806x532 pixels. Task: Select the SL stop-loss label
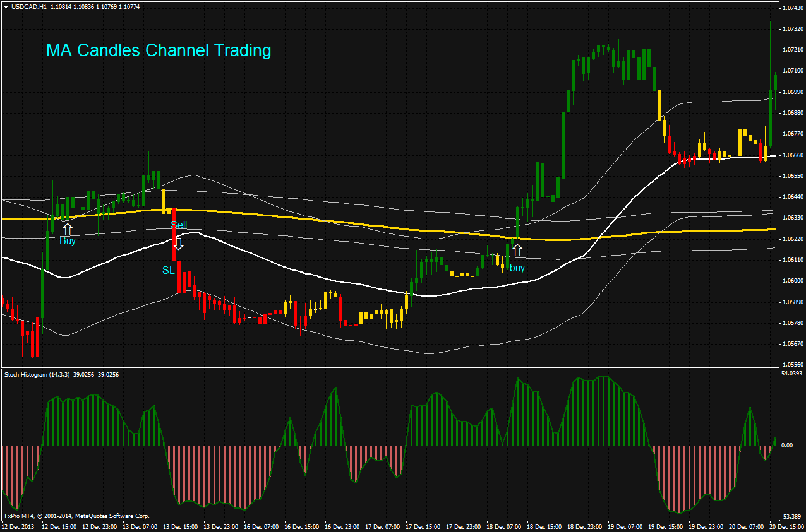[x=168, y=269]
